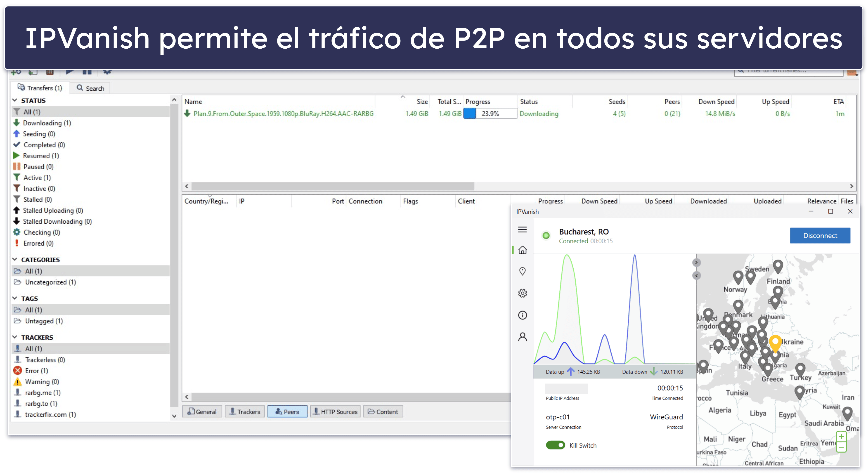The height and width of the screenshot is (473, 868).
Task: Select the yellow Bucharest map pin
Action: [775, 343]
